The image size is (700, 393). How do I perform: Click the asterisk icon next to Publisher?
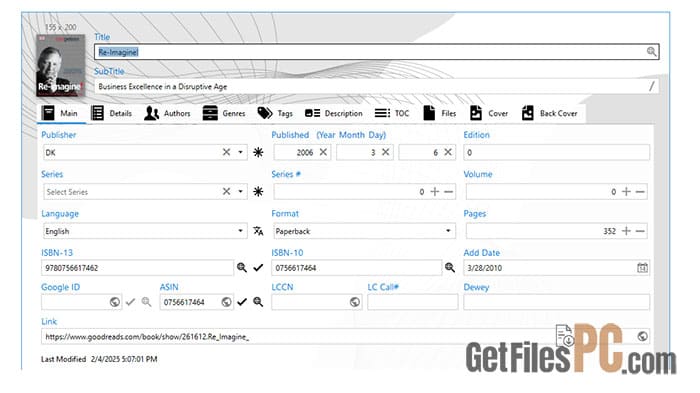tap(258, 152)
